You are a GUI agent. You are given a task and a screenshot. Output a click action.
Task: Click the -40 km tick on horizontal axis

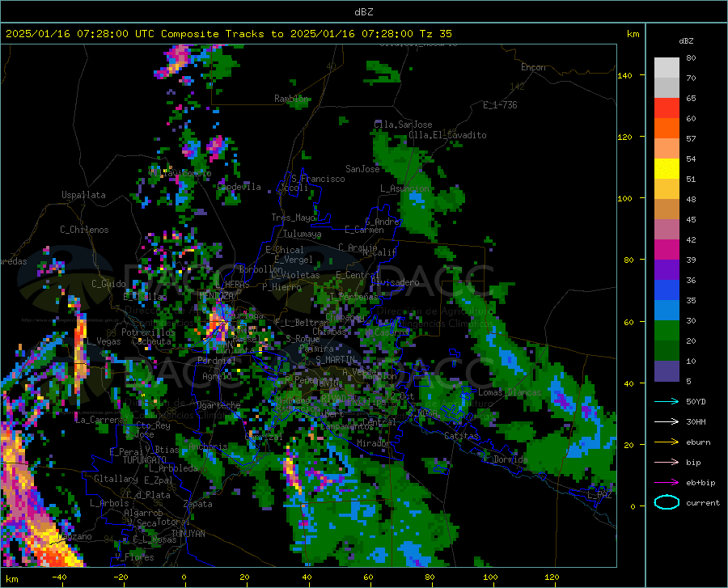[59, 577]
